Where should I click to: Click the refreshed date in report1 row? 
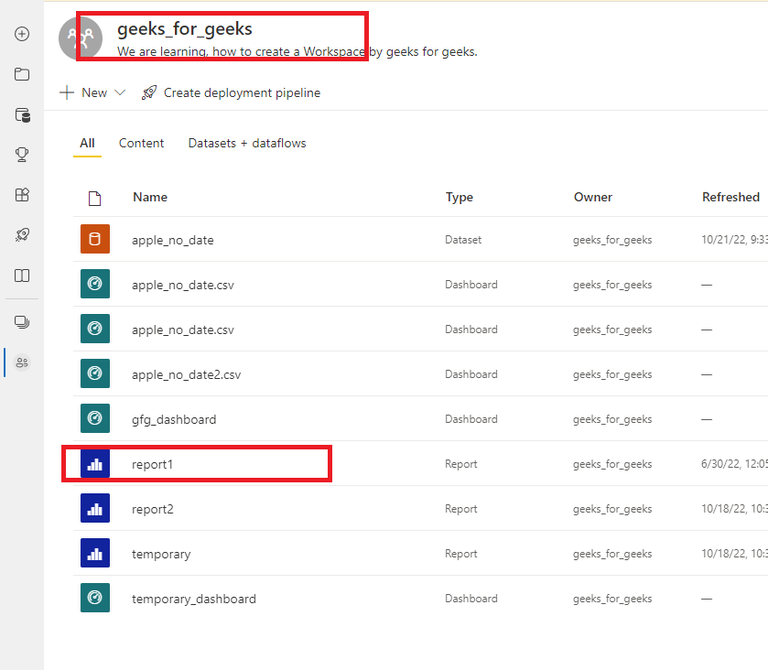click(734, 464)
